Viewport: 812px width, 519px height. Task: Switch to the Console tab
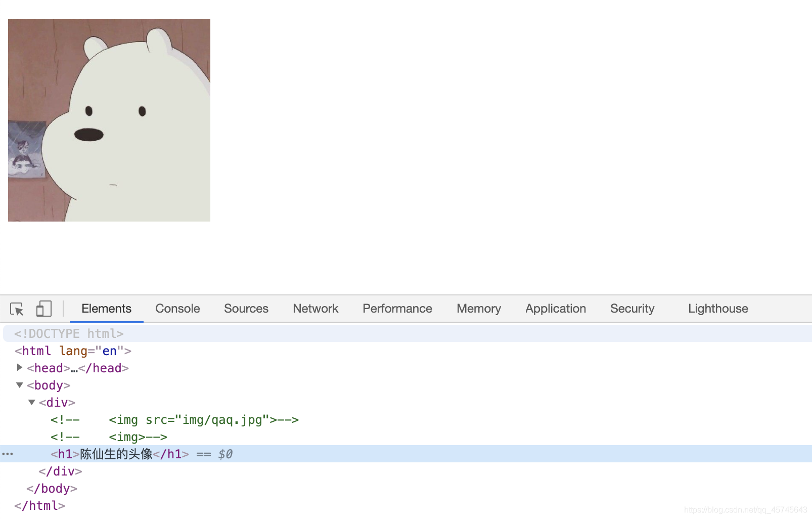pos(177,309)
